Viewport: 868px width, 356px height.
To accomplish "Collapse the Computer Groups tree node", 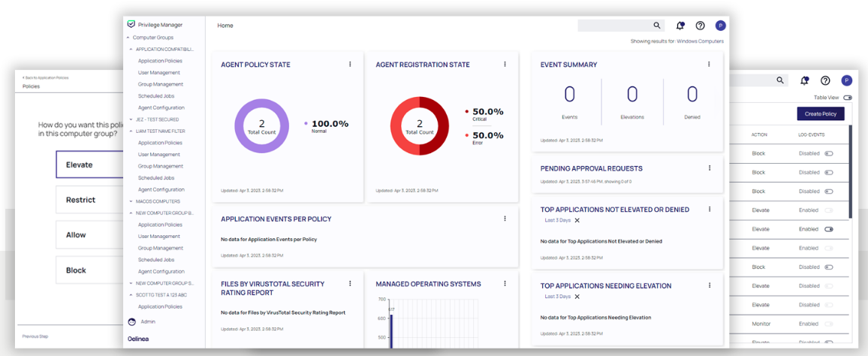I will click(x=128, y=38).
